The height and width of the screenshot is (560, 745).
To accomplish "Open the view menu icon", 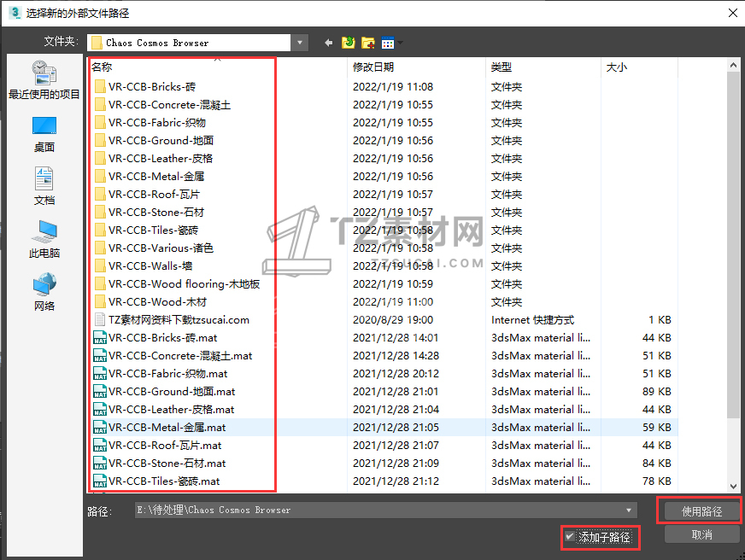I will (388, 43).
